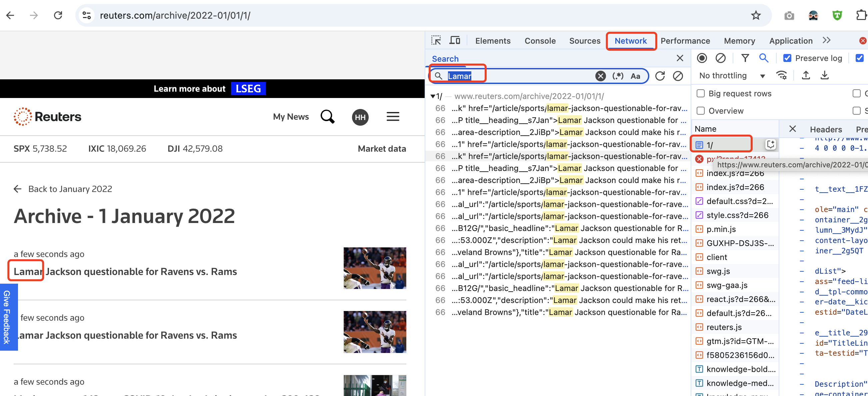Open the Market data link

coord(382,149)
